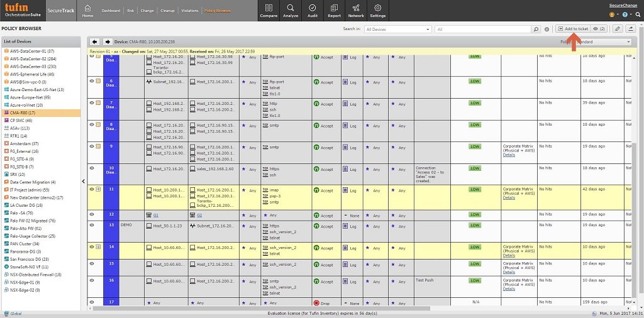Click the viewed rules eye counter (2)
The width and height of the screenshot is (644, 318).
[599, 29]
